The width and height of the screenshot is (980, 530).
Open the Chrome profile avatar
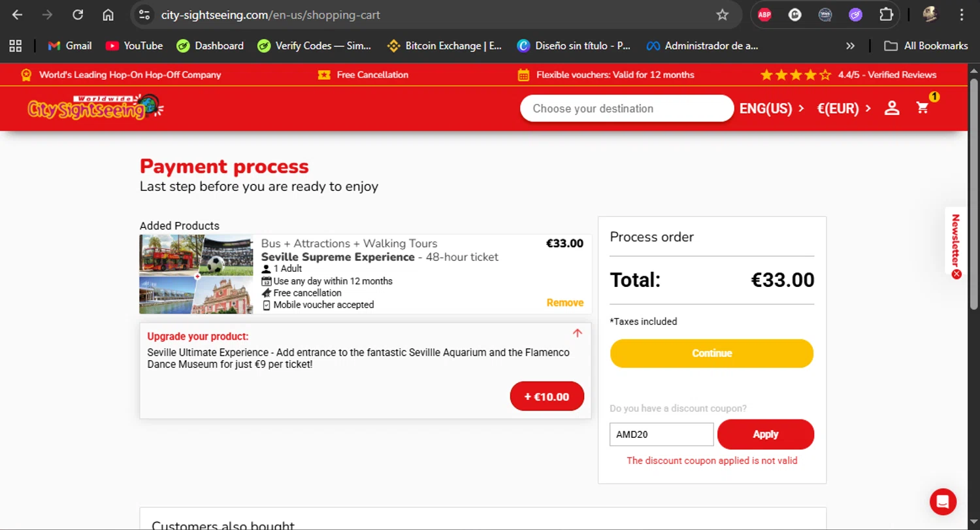[x=930, y=15]
